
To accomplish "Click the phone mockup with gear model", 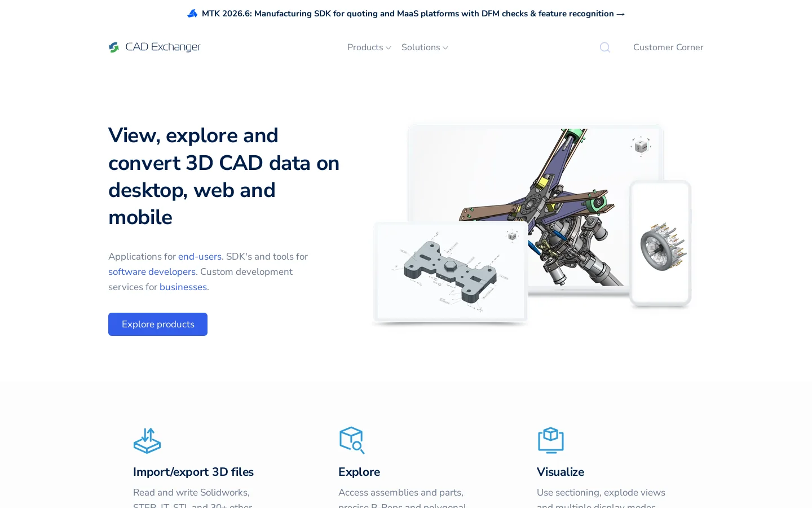I will pos(660,244).
